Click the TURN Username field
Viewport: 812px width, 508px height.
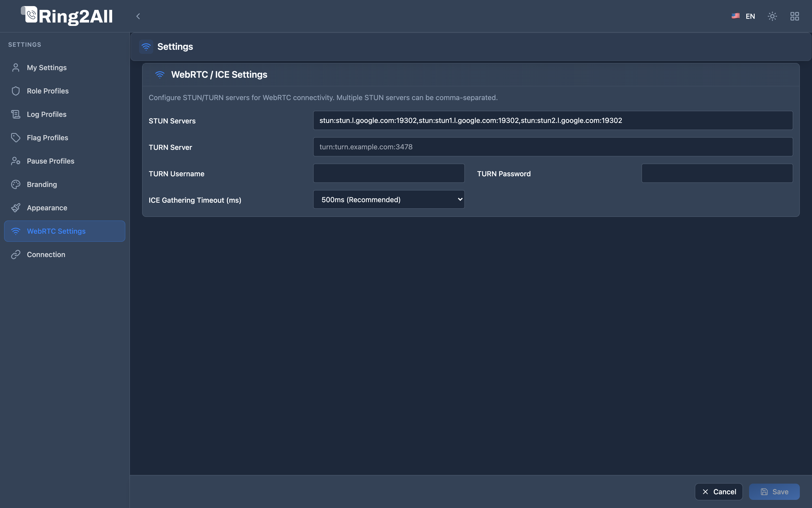[x=389, y=173]
